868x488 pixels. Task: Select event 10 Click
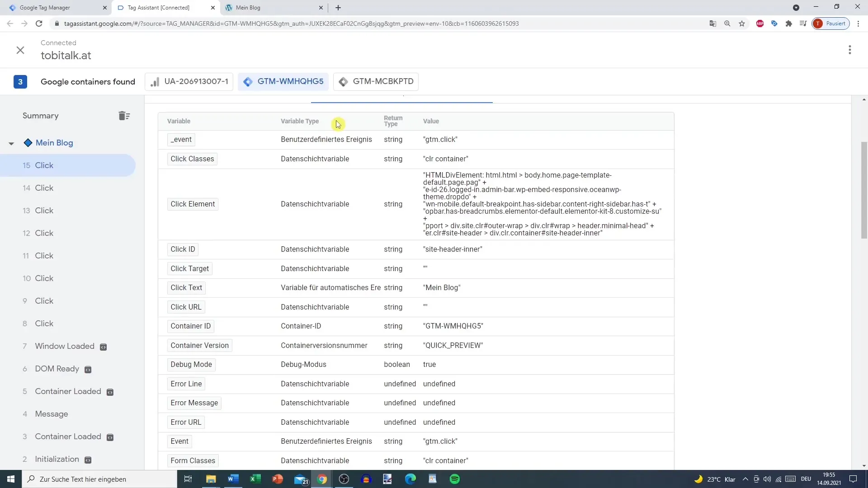click(x=68, y=278)
